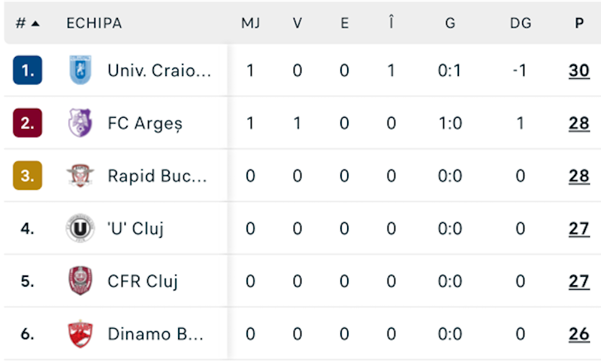601x364 pixels.
Task: Click the FC Argeș club crest
Action: pyautogui.click(x=80, y=123)
